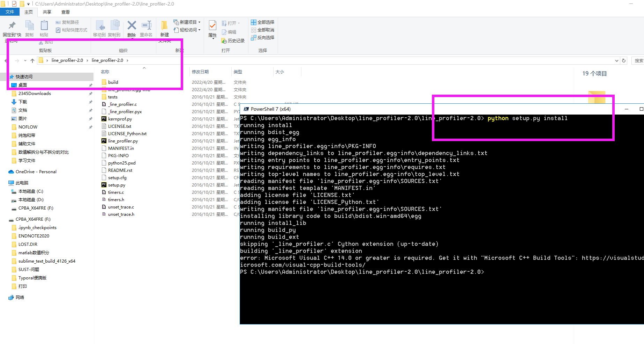Click Paste shortcut (粘贴快捷方式)

pyautogui.click(x=72, y=30)
